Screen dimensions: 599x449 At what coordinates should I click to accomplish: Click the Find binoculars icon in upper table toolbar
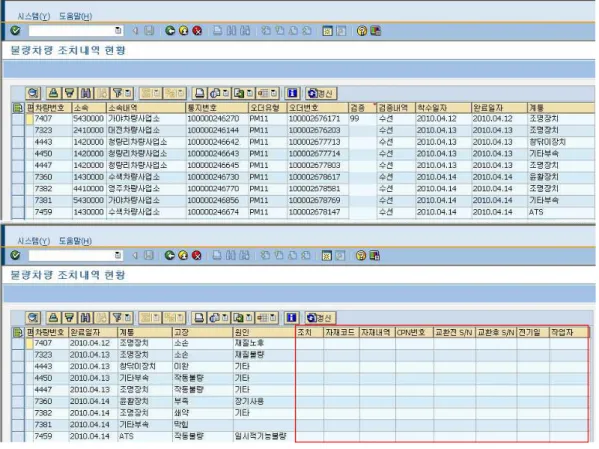tap(86, 93)
